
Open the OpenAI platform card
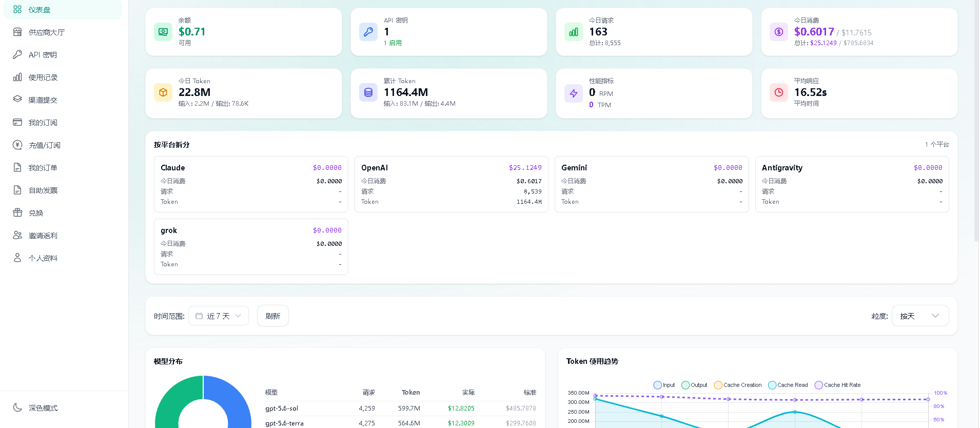click(x=451, y=184)
